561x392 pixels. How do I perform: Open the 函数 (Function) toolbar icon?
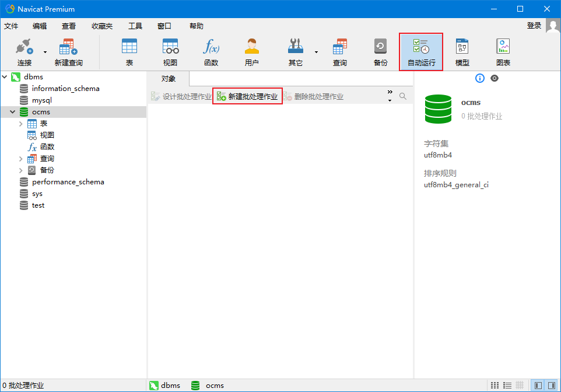point(211,52)
